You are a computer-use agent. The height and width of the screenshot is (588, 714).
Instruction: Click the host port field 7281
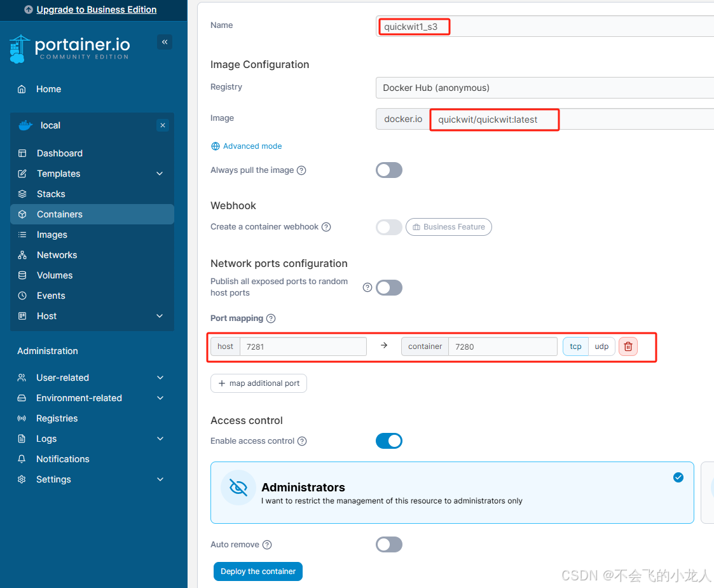(x=303, y=346)
